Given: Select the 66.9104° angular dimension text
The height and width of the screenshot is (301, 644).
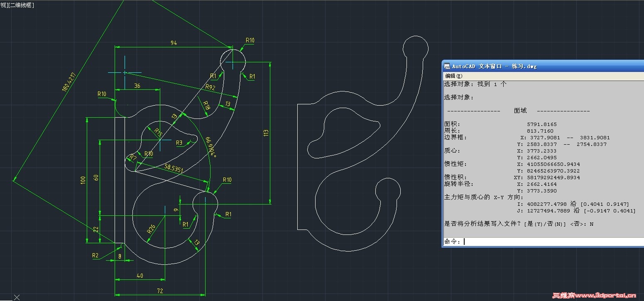Looking at the screenshot, I should coord(211,147).
